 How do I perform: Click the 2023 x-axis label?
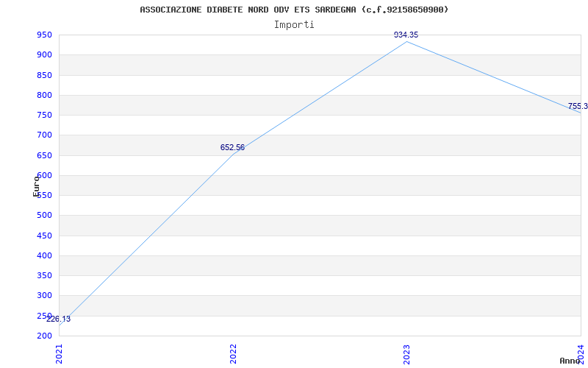[407, 354]
